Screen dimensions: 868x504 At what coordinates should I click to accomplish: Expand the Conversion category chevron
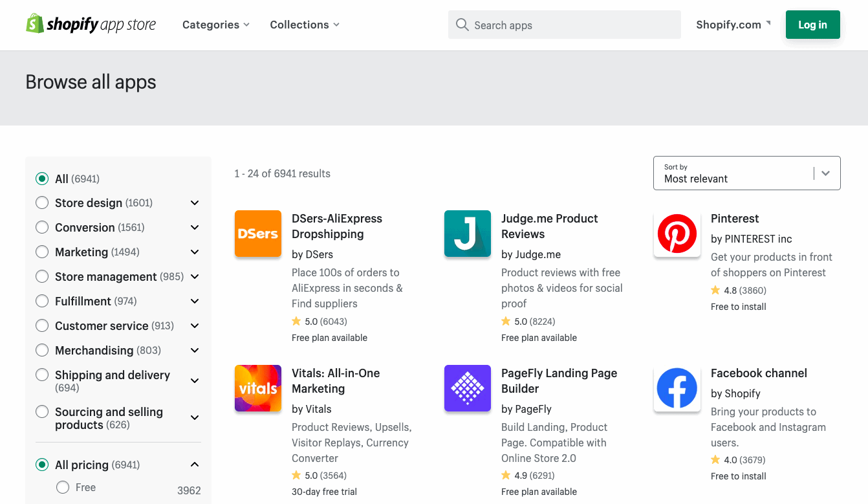tap(195, 228)
